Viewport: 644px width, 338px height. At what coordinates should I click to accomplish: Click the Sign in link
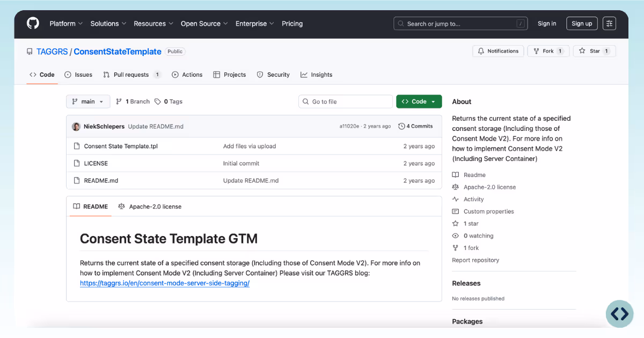click(547, 24)
